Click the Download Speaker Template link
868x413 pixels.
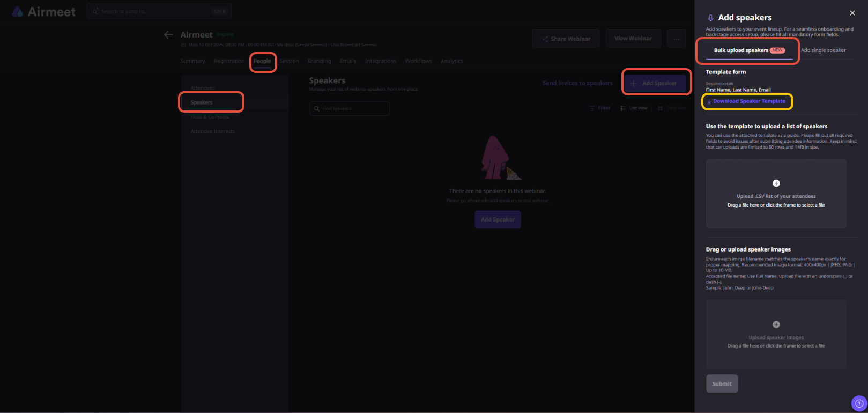coord(746,101)
